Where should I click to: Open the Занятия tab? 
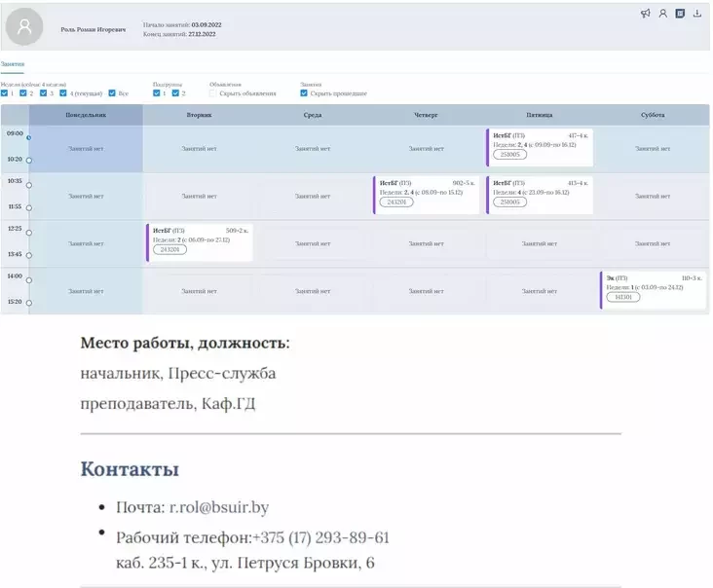click(x=13, y=63)
